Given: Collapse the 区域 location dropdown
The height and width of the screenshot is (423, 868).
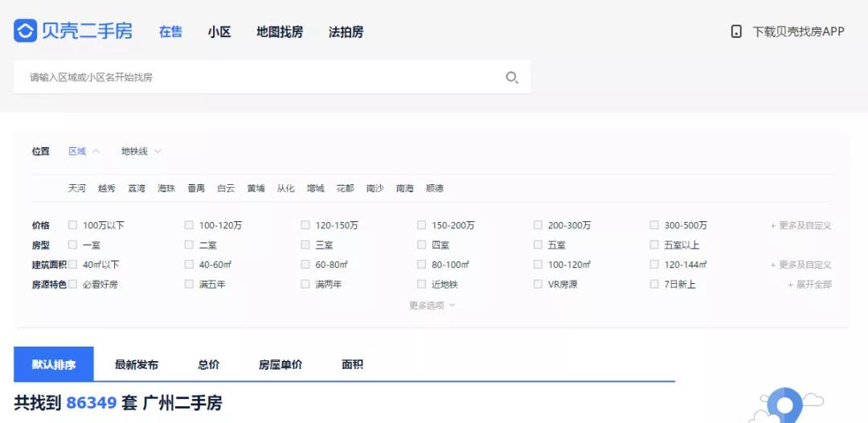Looking at the screenshot, I should pos(84,151).
